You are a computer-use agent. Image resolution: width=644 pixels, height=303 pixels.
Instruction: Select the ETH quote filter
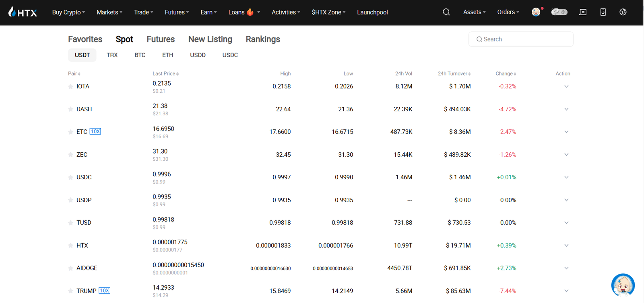point(167,55)
